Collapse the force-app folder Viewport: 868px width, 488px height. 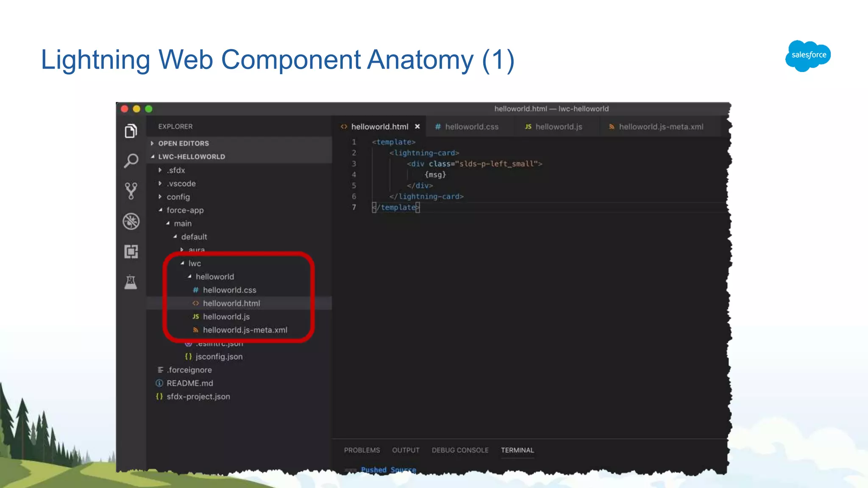[x=160, y=210]
